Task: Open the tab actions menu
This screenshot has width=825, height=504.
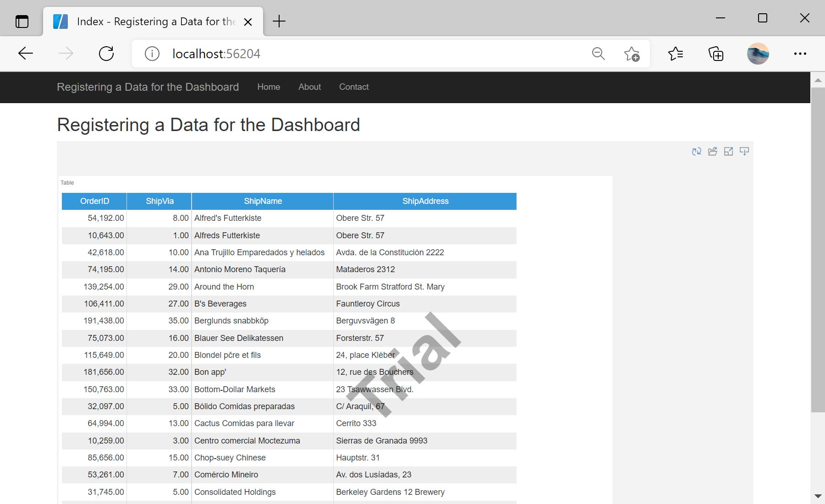Action: click(22, 21)
